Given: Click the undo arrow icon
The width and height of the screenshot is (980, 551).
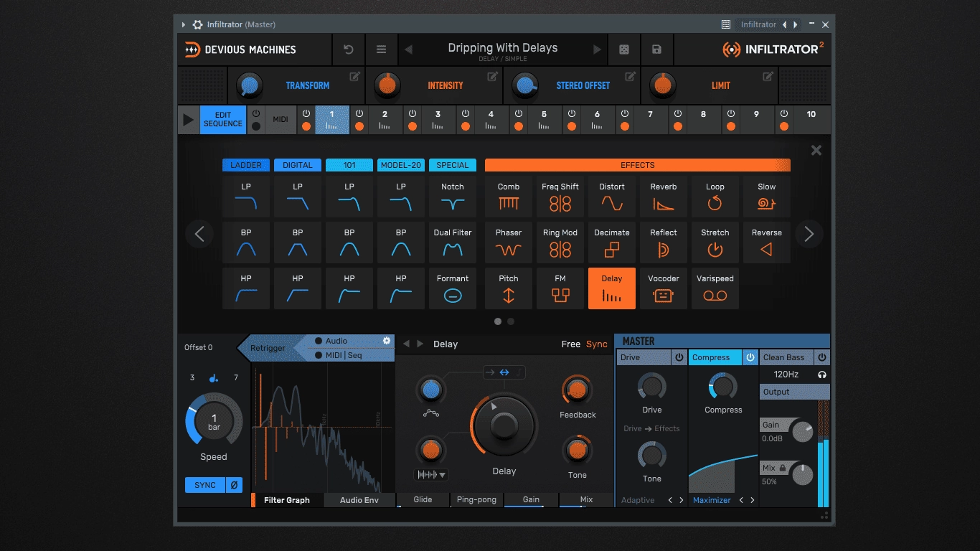Looking at the screenshot, I should point(349,50).
